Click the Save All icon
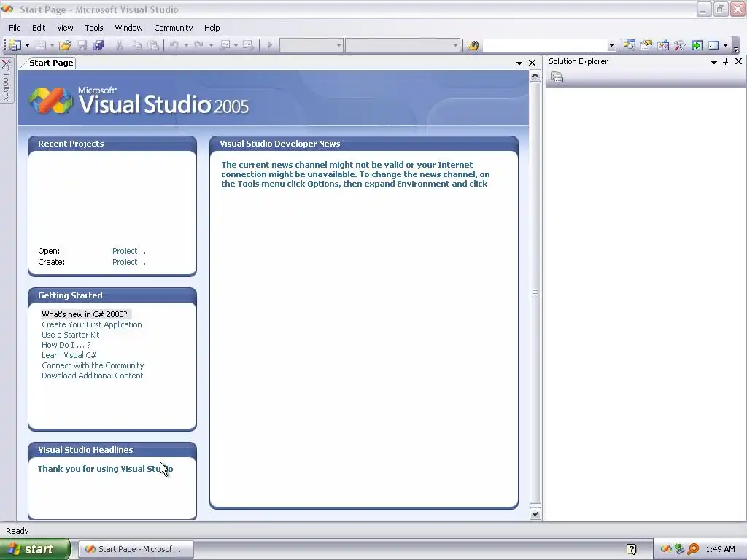Viewport: 747px width, 560px height. pos(98,45)
